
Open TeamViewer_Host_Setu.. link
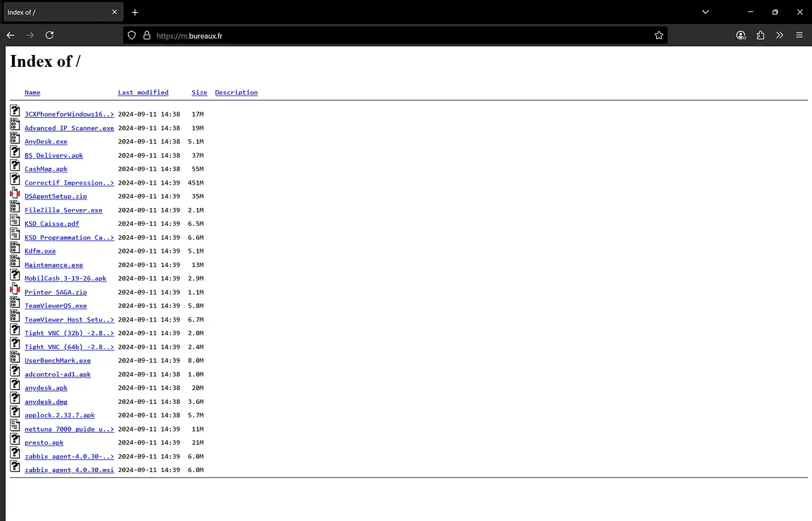tap(69, 320)
